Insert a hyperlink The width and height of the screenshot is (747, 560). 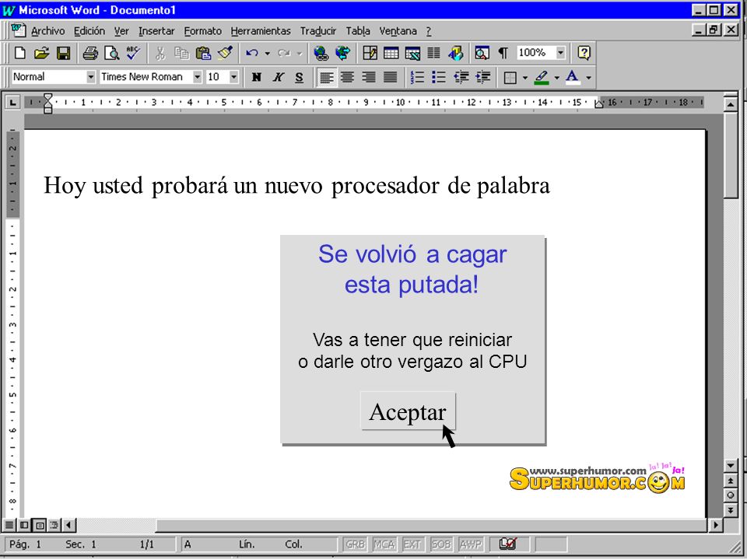[321, 53]
